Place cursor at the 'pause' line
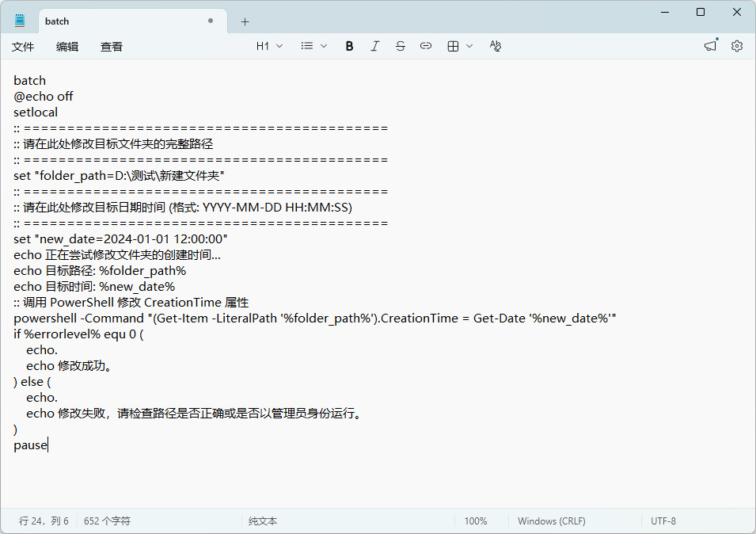This screenshot has width=756, height=534. [x=30, y=445]
